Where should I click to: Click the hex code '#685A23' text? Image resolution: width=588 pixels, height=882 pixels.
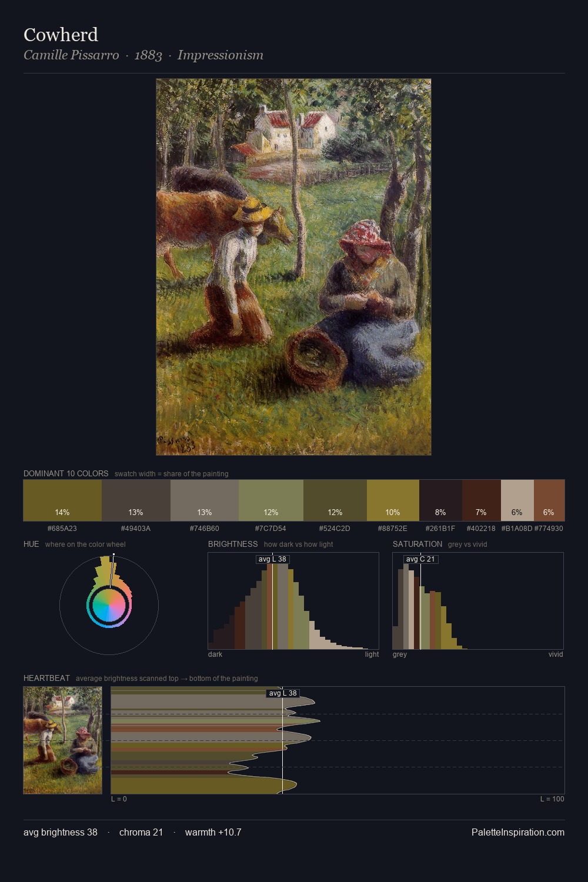click(x=62, y=529)
